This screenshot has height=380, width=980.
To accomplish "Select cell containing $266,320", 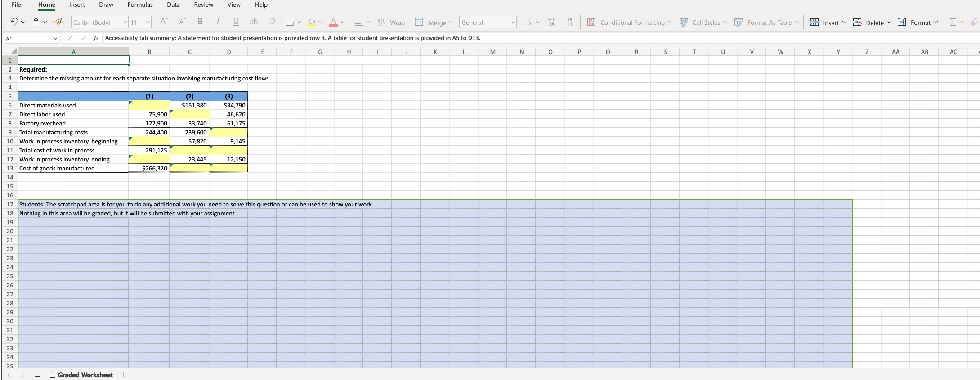I will pos(149,168).
